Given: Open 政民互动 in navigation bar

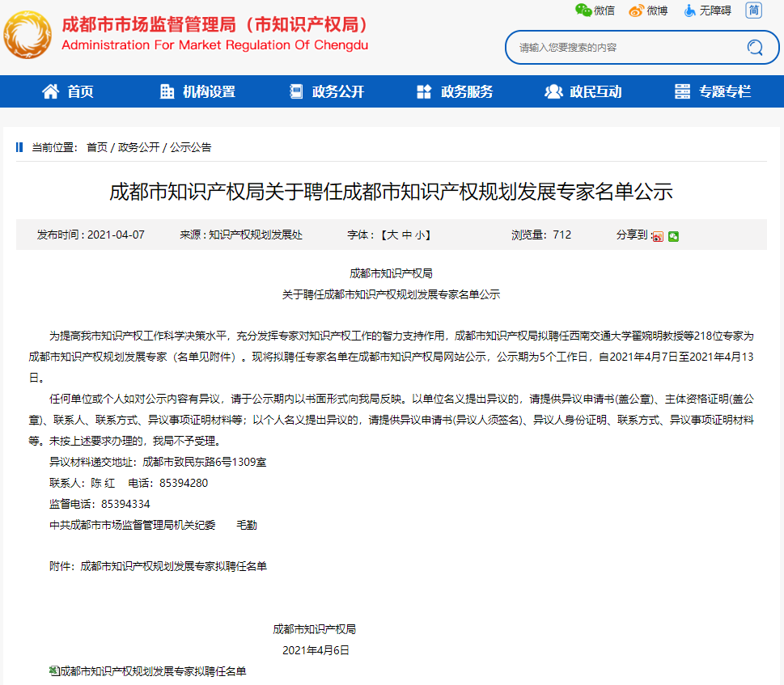Looking at the screenshot, I should pos(583,91).
